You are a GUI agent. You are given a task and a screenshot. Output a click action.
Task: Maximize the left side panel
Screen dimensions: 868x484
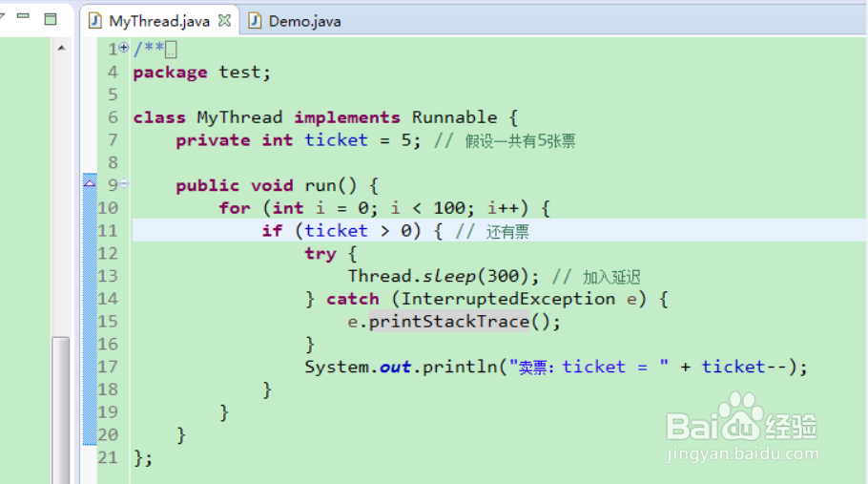pyautogui.click(x=51, y=19)
